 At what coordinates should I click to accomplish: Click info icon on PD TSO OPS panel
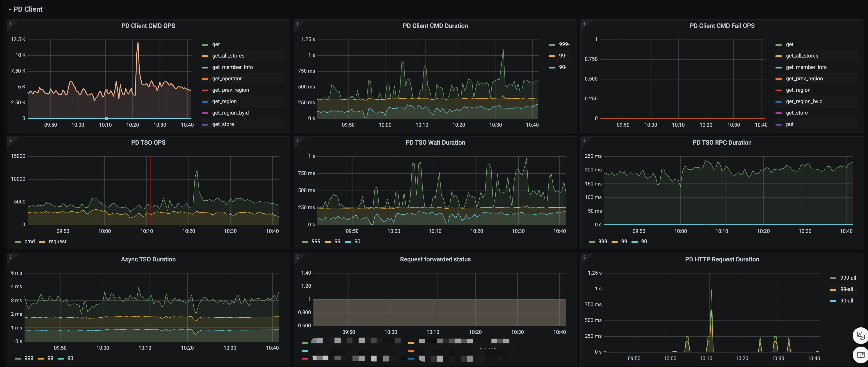11,140
